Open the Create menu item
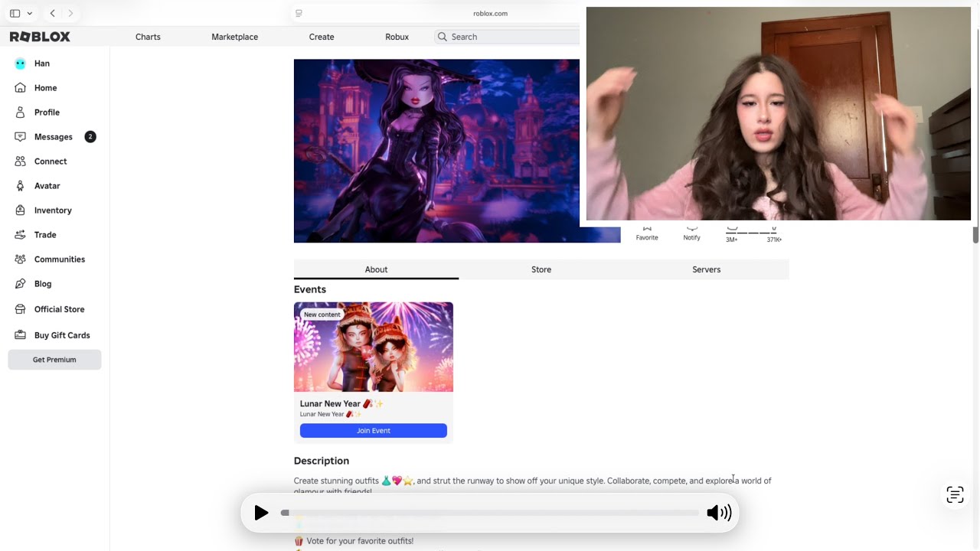This screenshot has width=980, height=551. click(x=322, y=37)
